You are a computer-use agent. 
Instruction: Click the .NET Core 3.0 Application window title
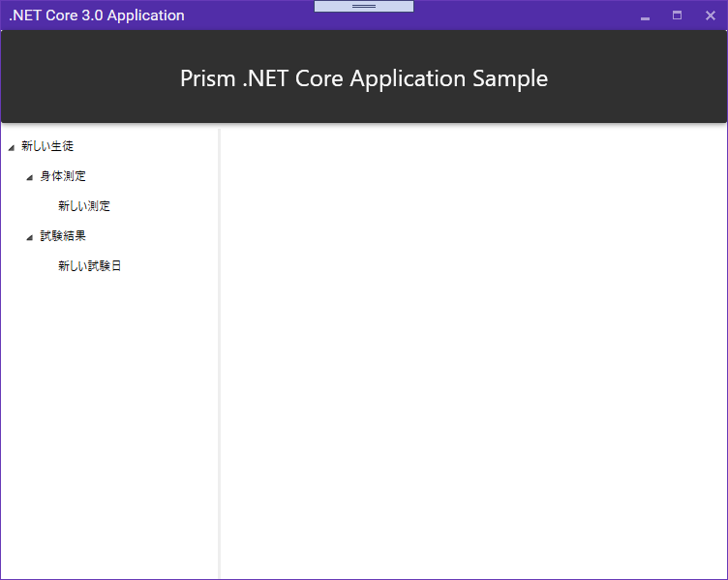97,15
